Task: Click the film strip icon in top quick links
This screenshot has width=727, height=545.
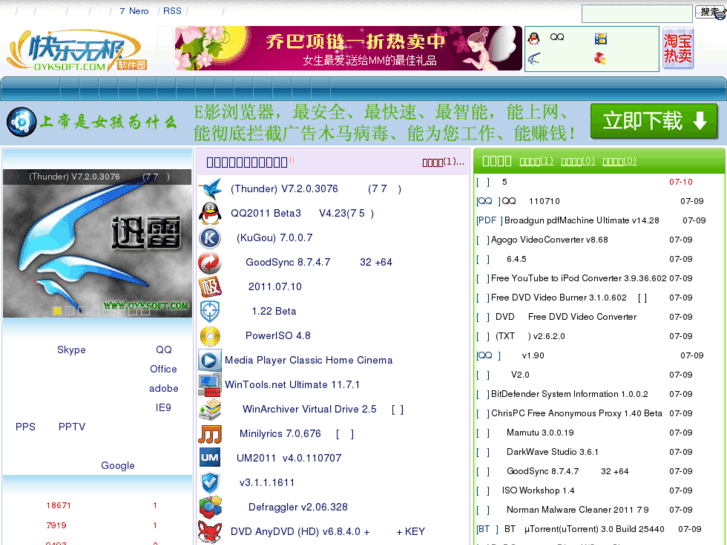Action: click(601, 38)
